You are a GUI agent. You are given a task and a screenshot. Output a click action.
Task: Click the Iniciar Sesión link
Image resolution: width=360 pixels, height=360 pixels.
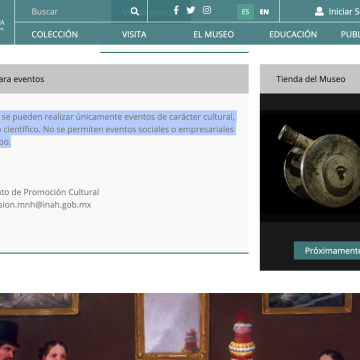344,12
